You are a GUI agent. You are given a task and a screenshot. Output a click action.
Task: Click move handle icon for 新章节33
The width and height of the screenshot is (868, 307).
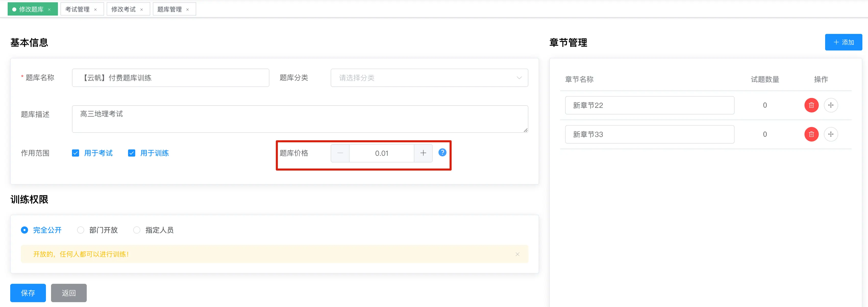click(830, 134)
